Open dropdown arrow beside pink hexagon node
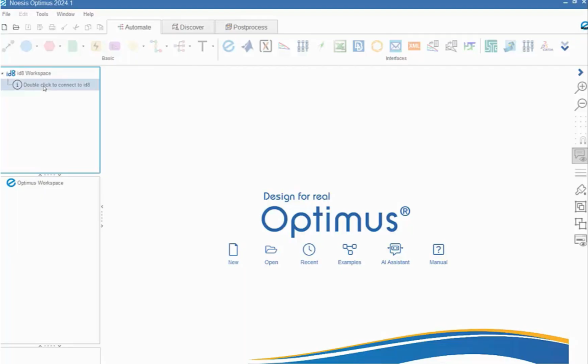588x364 pixels. coord(60,46)
